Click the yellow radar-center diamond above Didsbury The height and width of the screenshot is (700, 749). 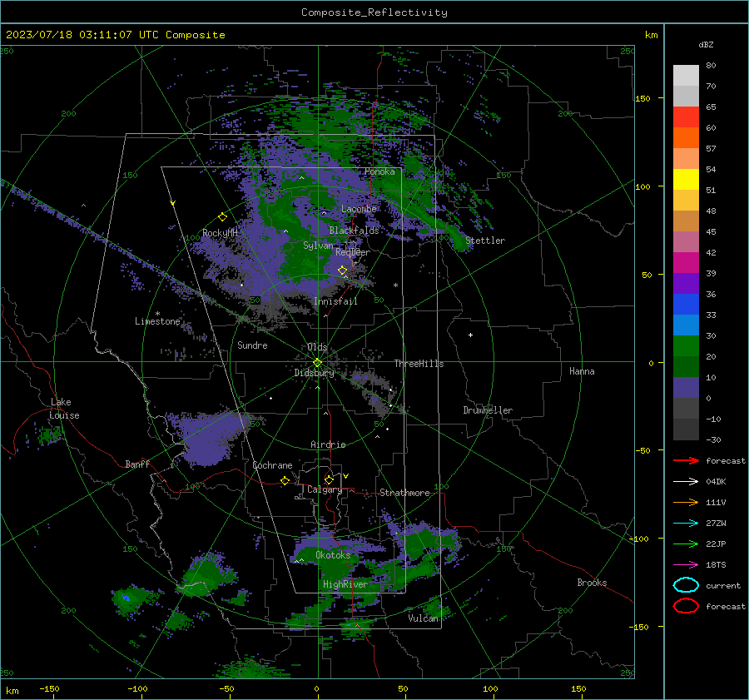coord(317,363)
